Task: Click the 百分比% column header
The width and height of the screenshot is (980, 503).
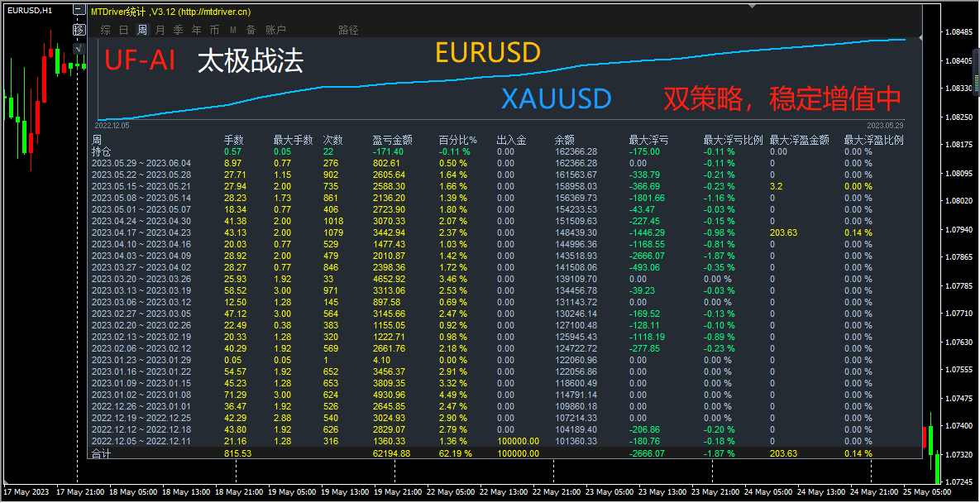Action: [x=457, y=141]
